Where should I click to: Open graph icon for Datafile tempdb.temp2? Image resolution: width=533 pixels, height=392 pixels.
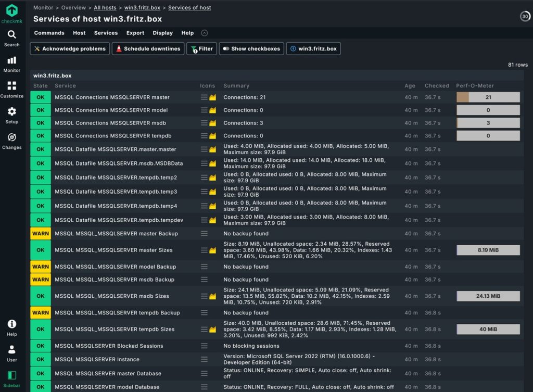click(x=213, y=178)
